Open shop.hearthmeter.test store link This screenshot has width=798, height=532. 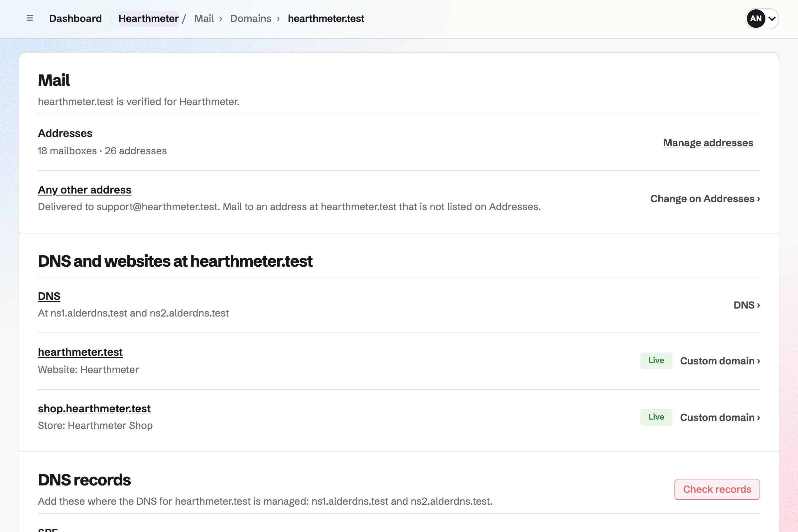click(x=94, y=409)
